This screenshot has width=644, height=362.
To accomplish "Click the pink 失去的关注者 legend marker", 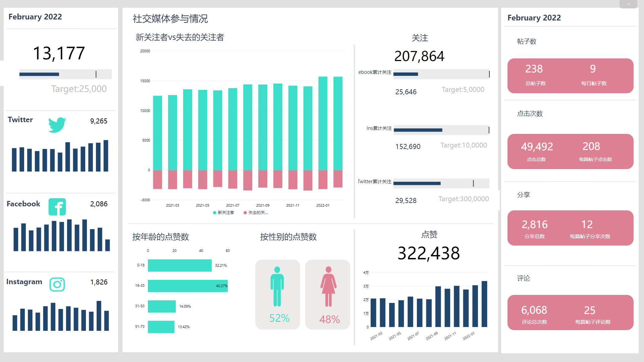I will pyautogui.click(x=245, y=213).
